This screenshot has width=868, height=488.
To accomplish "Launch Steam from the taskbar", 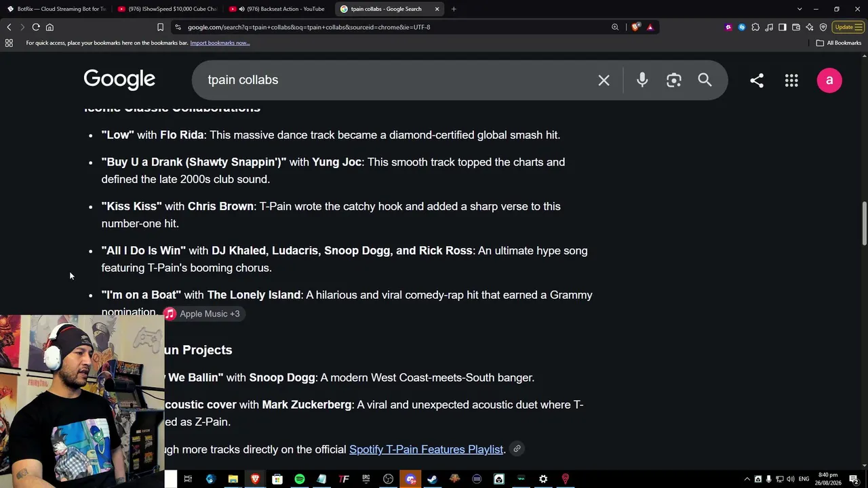I will (x=432, y=479).
